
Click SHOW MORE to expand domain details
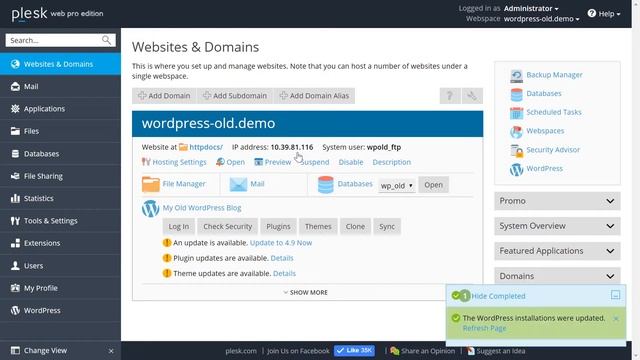point(305,293)
